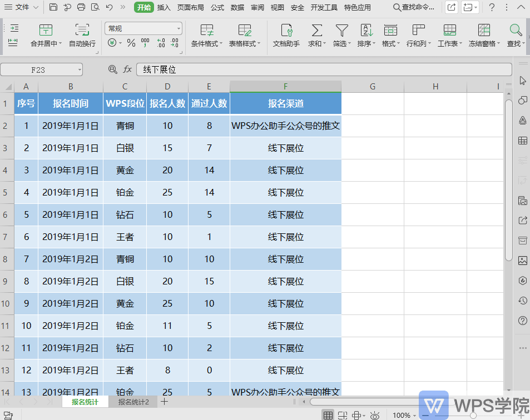Click the Save icon in quick toolbar
Viewport: 530px width, 420px height.
click(53, 7)
